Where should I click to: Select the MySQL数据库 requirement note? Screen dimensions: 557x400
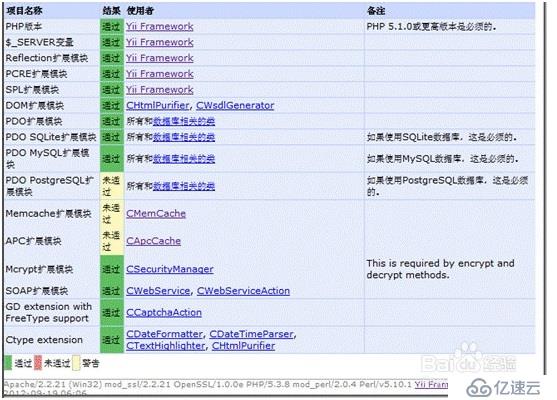pyautogui.click(x=442, y=159)
